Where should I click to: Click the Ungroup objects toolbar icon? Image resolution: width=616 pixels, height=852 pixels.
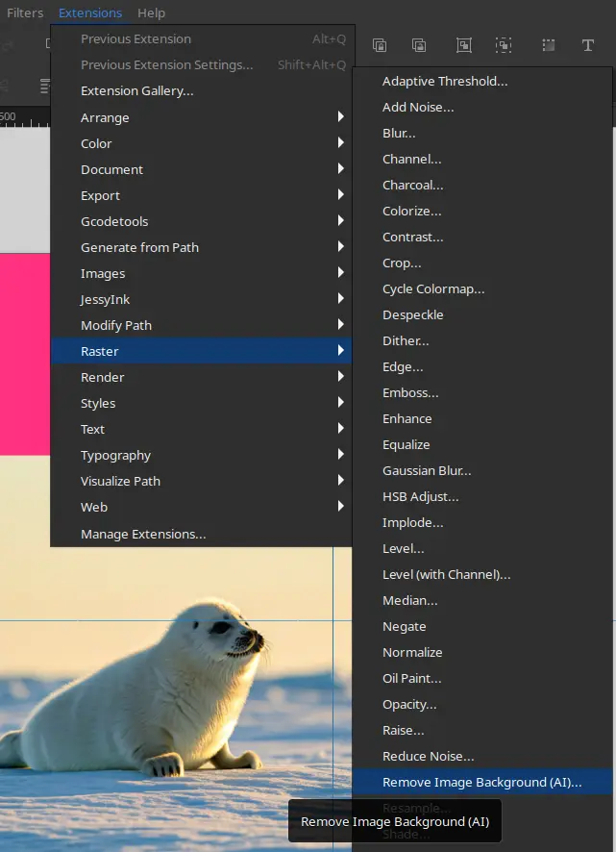[x=504, y=45]
